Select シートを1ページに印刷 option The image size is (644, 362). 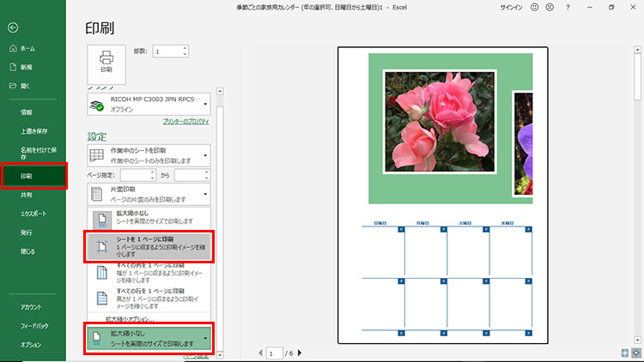pos(149,247)
